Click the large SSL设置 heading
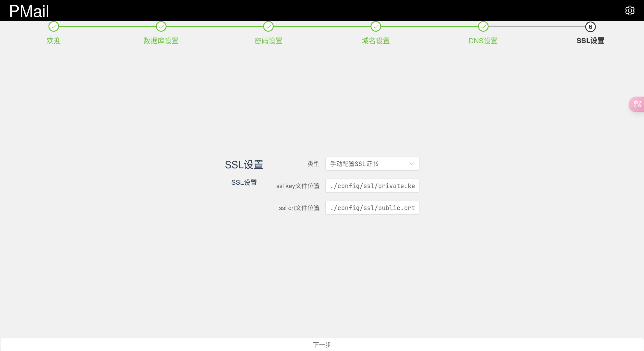 (x=244, y=165)
